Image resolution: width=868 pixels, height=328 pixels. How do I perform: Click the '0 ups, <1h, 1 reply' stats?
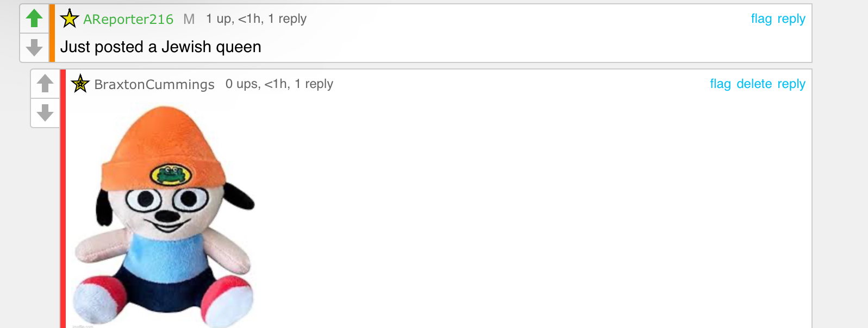(x=279, y=84)
